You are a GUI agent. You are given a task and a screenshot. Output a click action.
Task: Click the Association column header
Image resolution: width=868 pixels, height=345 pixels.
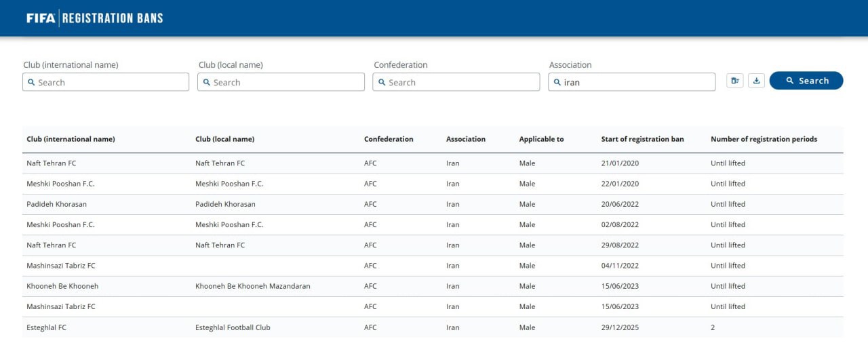click(x=466, y=139)
